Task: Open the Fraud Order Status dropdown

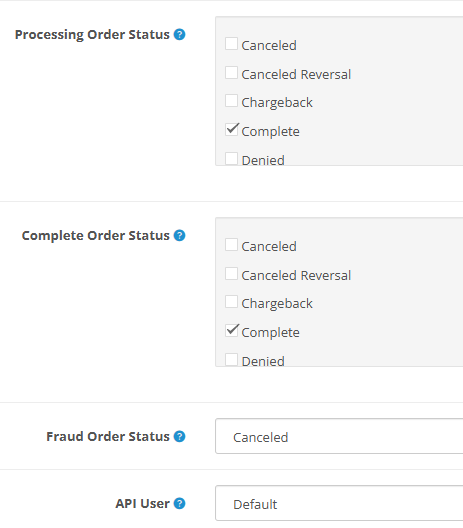Action: point(339,436)
